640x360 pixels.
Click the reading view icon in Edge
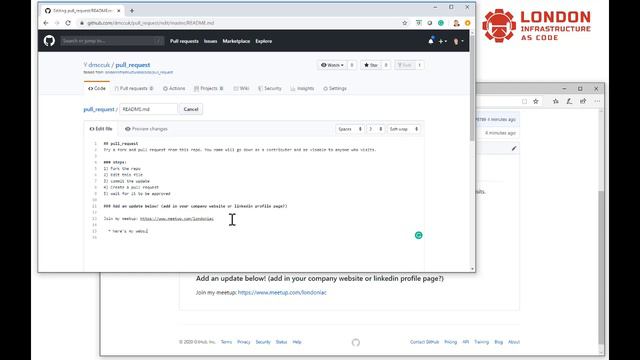click(524, 101)
